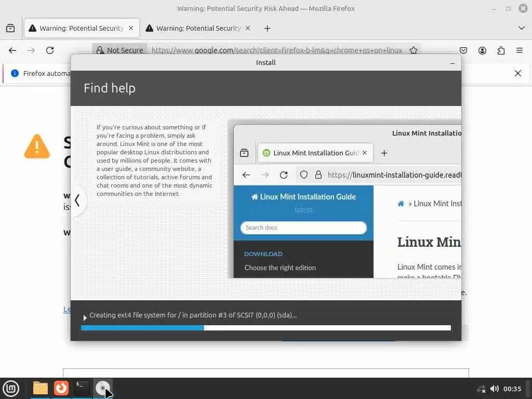Open Terminal from the taskbar

(82, 388)
